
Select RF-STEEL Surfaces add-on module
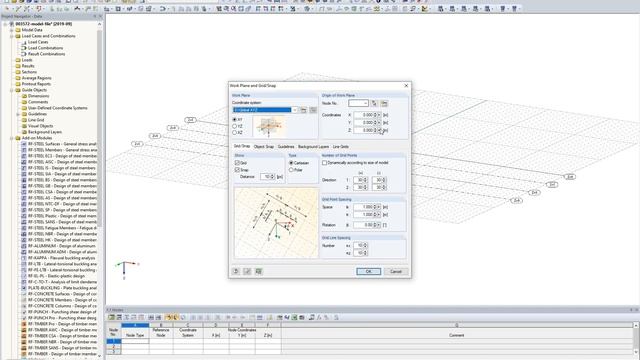pos(62,144)
